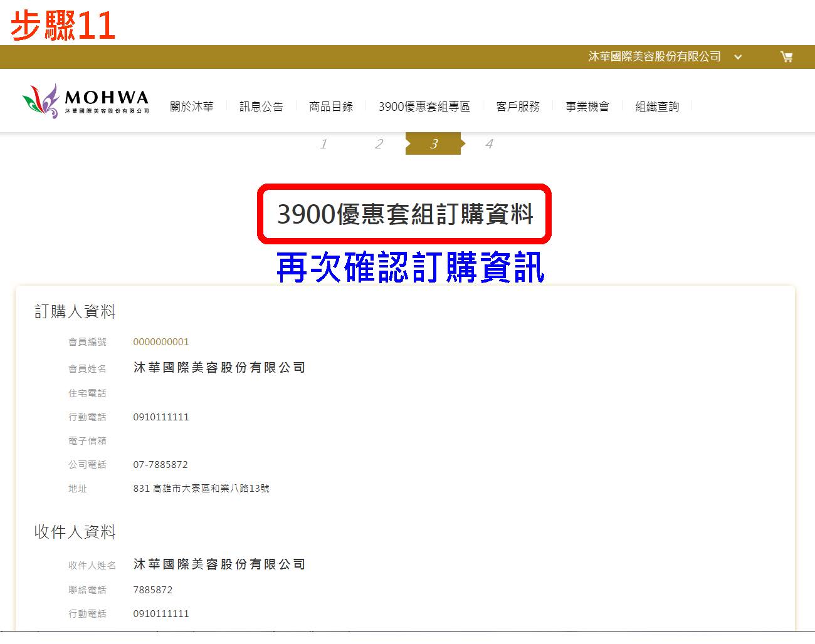This screenshot has height=644, width=815.
Task: Select step 4 in the progress indicator
Action: click(489, 144)
